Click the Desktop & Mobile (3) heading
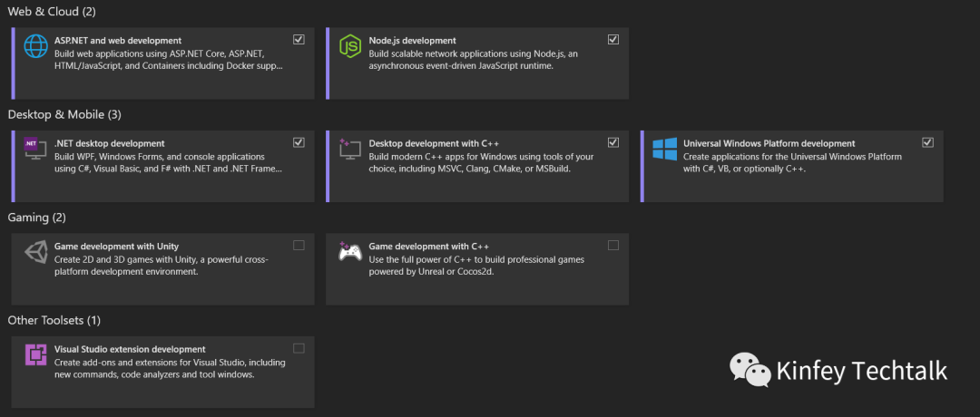Viewport: 980px width, 417px height. point(64,114)
